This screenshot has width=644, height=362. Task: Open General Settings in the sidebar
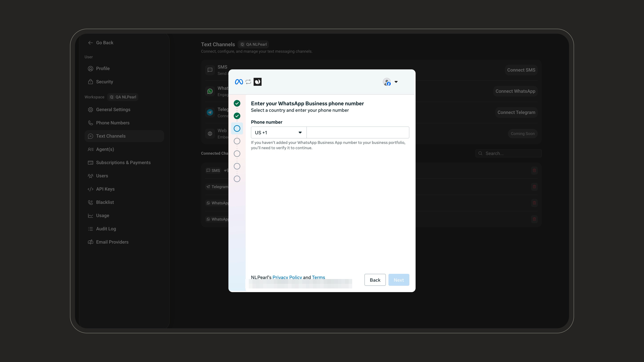tap(124, 109)
